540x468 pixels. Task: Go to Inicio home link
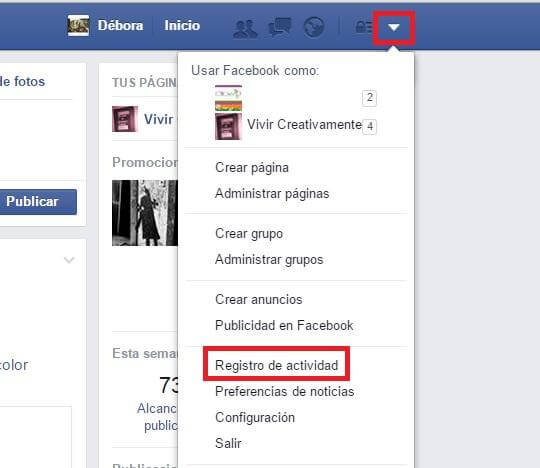coord(182,25)
